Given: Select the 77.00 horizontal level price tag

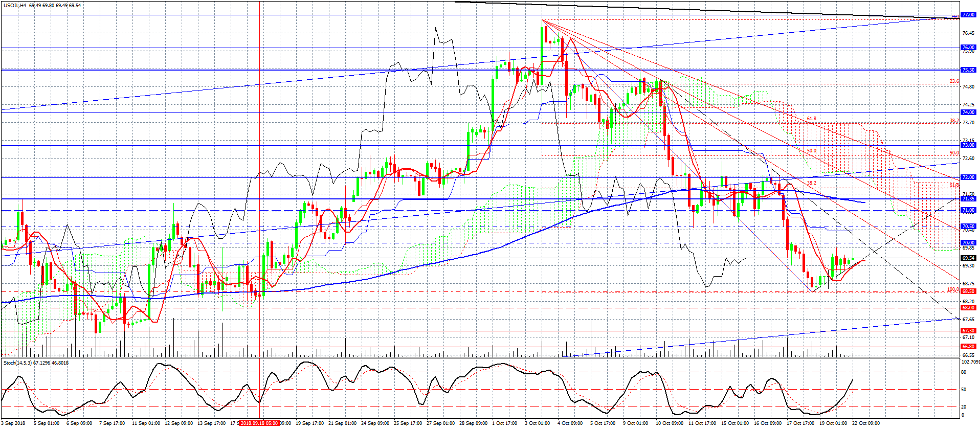Looking at the screenshot, I should coord(968,15).
